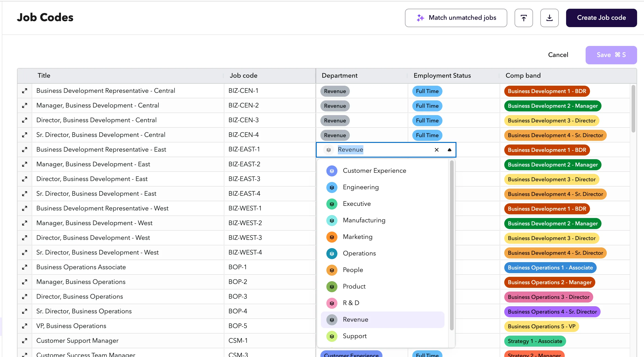This screenshot has width=644, height=357.
Task: Click Strategy 1 - Associate comp band tag
Action: tap(535, 341)
